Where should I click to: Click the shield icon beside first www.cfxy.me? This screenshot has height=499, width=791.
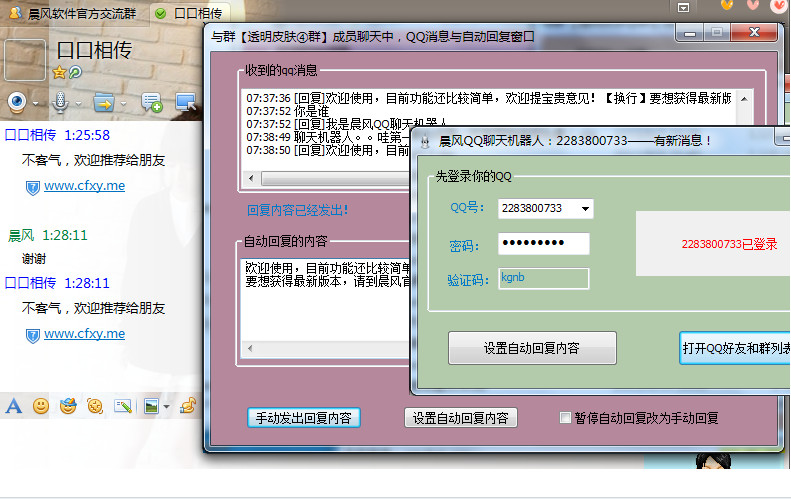coord(33,188)
